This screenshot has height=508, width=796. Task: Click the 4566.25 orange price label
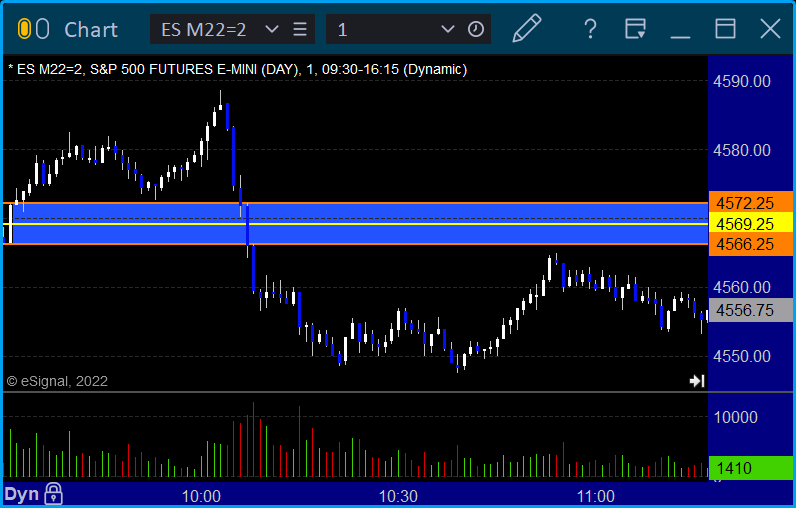[x=750, y=245]
